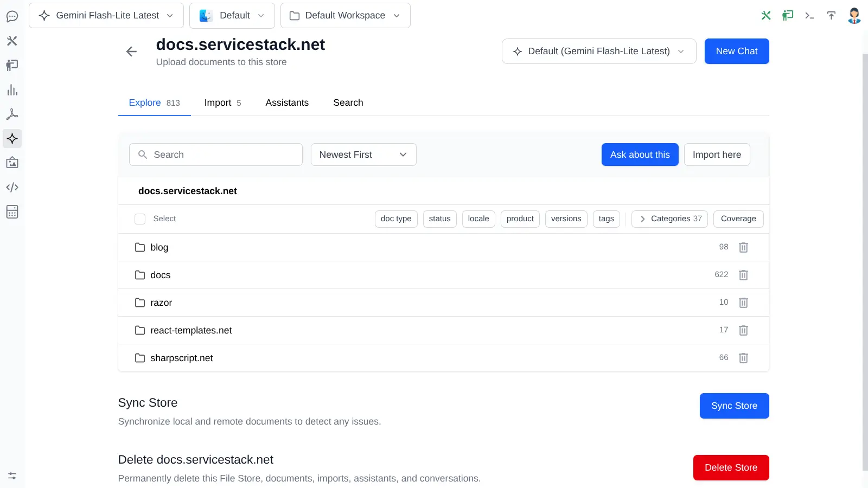Open the Default (Gemini Flash-Lite Latest) selector

(x=599, y=51)
